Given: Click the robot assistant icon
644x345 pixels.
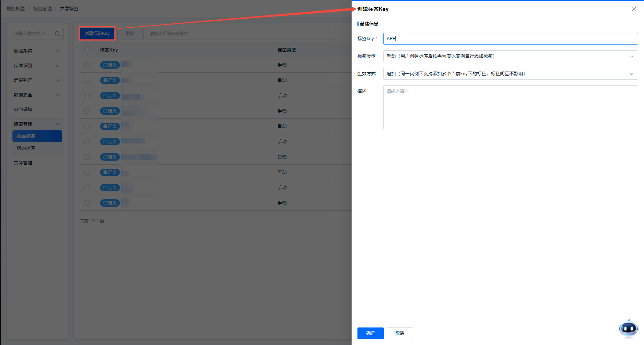Looking at the screenshot, I should [x=628, y=328].
